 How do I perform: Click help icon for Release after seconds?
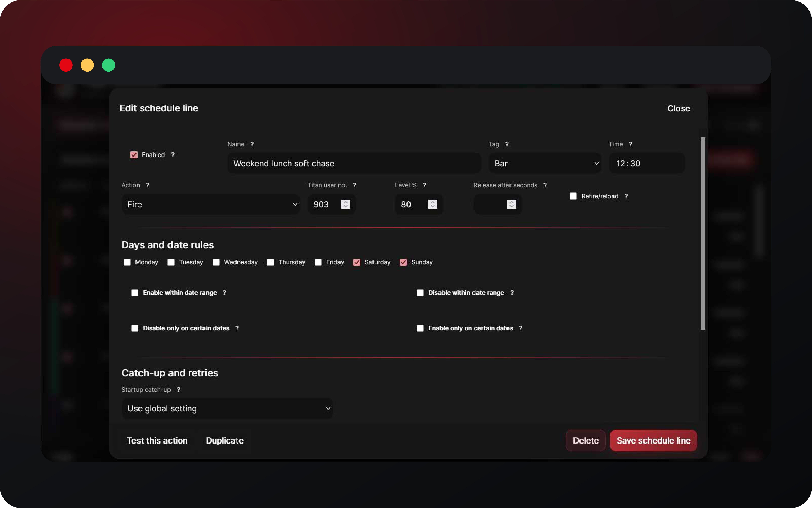(x=545, y=185)
